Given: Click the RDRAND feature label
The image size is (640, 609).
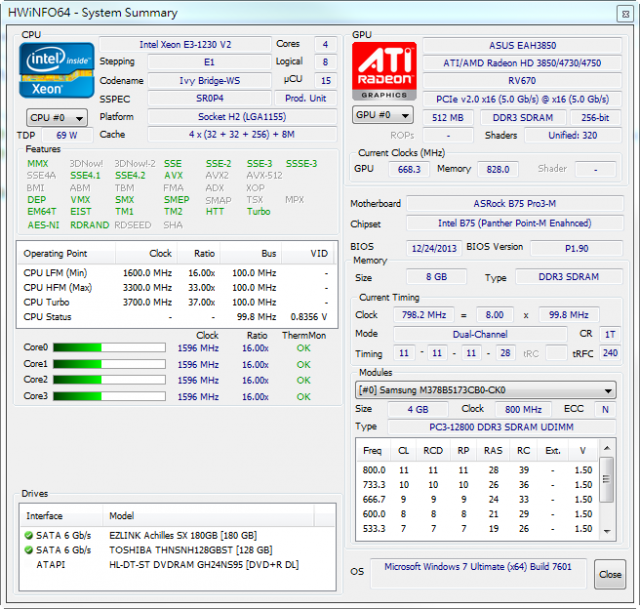Looking at the screenshot, I should point(89,225).
